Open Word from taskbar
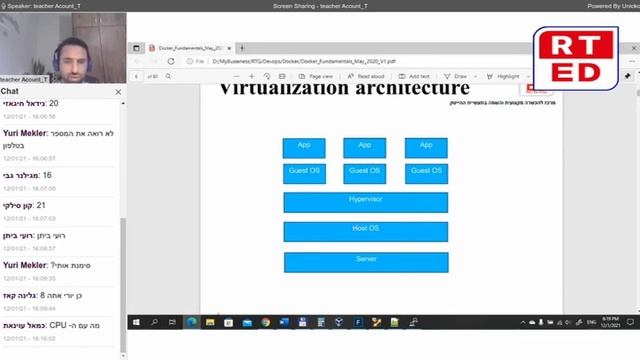This screenshot has width=640, height=360. [284, 322]
